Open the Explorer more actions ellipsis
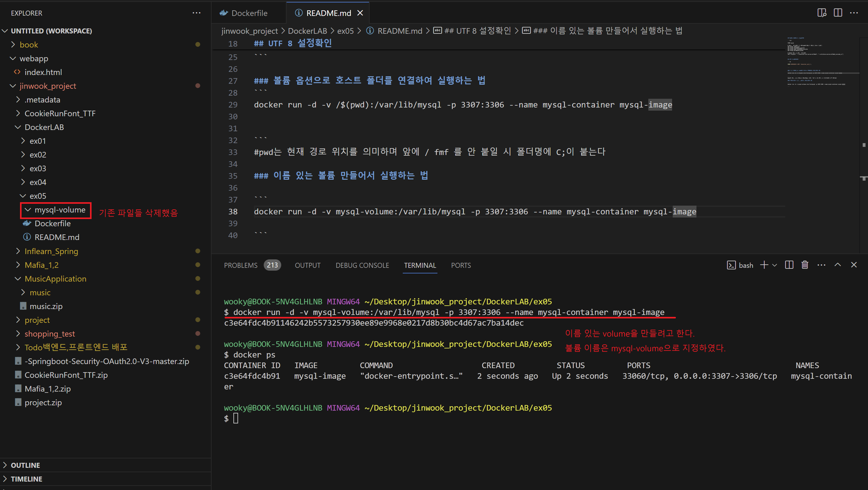Viewport: 868px width, 490px height. pos(197,13)
